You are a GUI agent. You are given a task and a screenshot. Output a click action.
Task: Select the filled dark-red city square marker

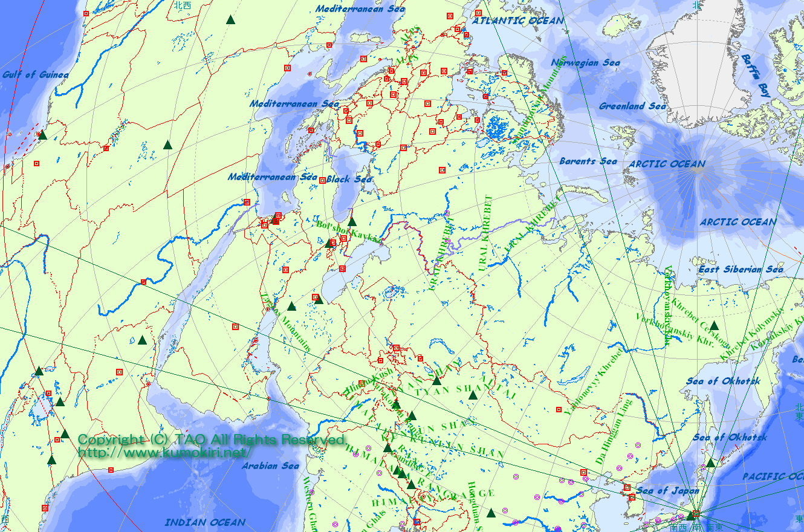click(x=275, y=221)
